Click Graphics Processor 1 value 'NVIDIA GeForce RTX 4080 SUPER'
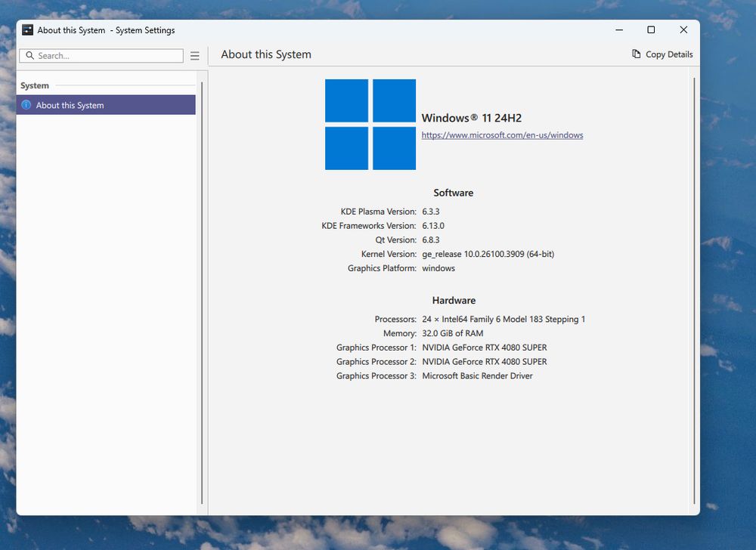Image resolution: width=756 pixels, height=550 pixels. 485,348
